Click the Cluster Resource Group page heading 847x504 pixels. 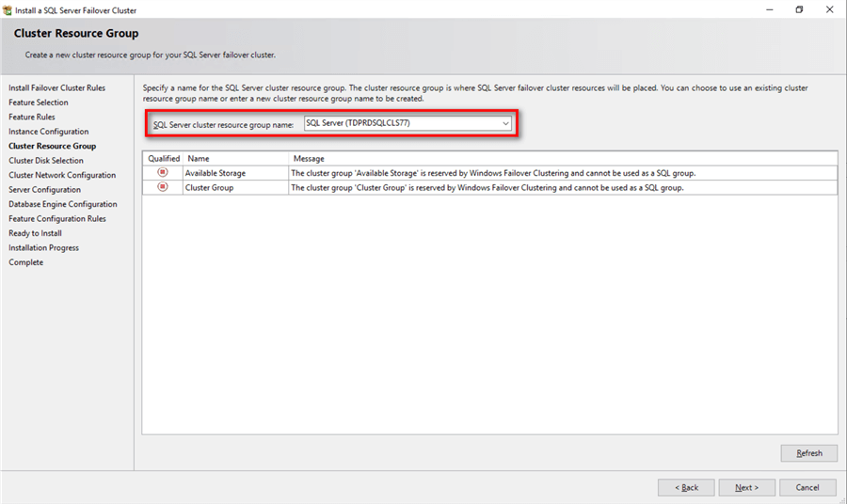(76, 34)
